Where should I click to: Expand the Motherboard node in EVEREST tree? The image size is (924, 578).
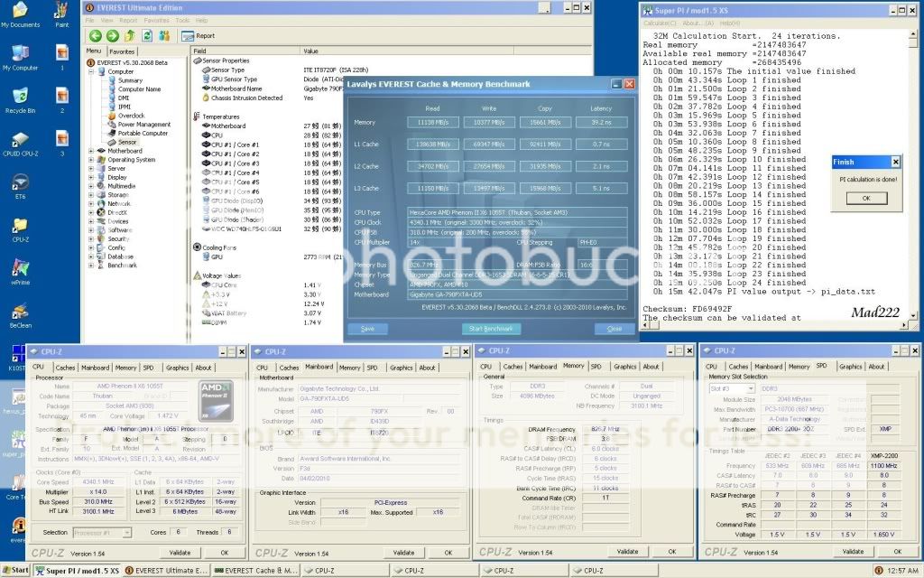[91, 151]
